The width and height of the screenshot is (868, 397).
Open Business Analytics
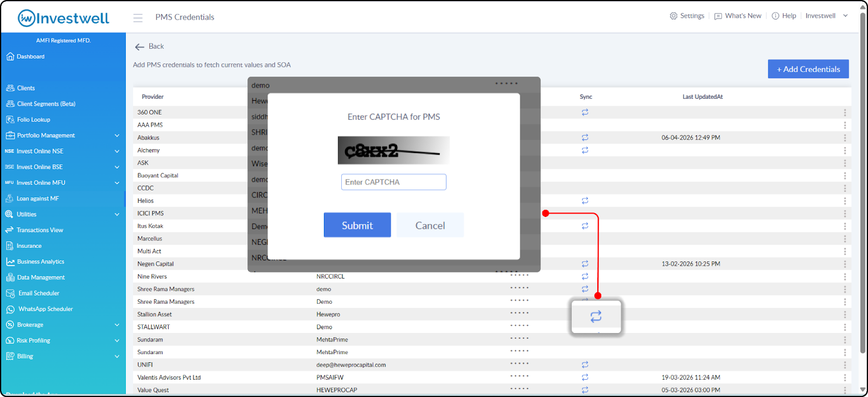35,261
